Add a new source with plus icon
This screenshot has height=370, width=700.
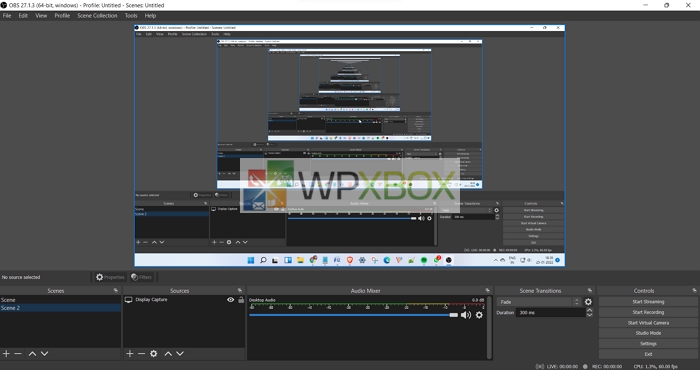click(129, 353)
